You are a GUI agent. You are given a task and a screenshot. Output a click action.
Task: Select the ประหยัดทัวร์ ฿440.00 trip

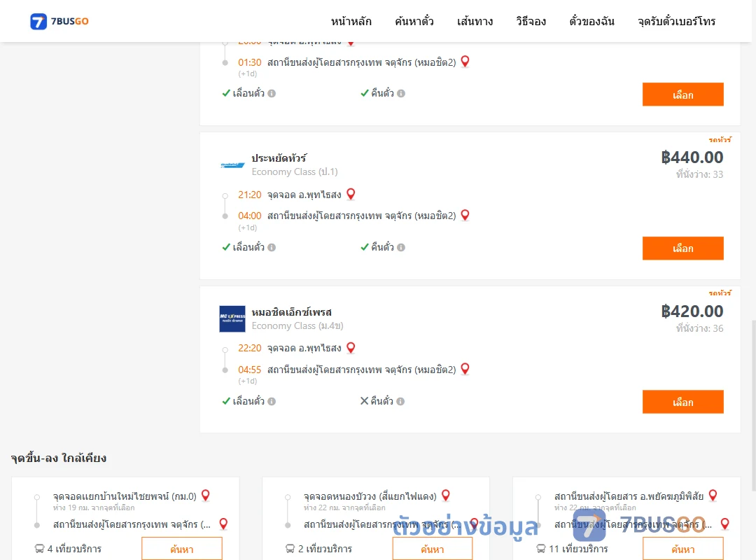click(x=682, y=248)
